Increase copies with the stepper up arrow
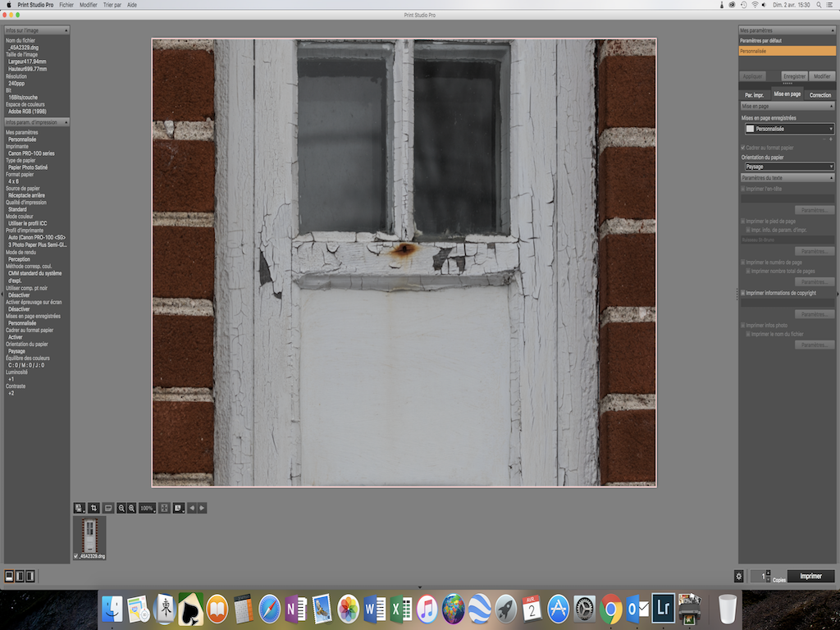 (x=769, y=573)
